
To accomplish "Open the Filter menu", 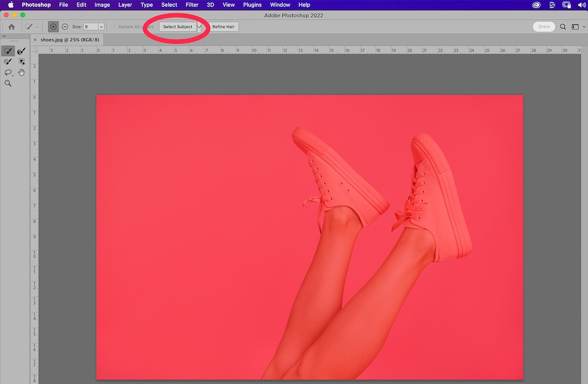I will [x=192, y=5].
